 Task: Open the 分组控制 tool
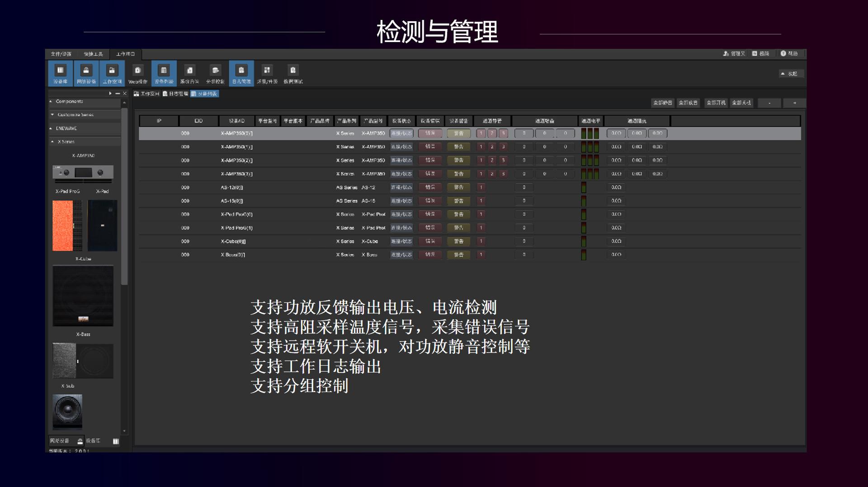coord(216,73)
